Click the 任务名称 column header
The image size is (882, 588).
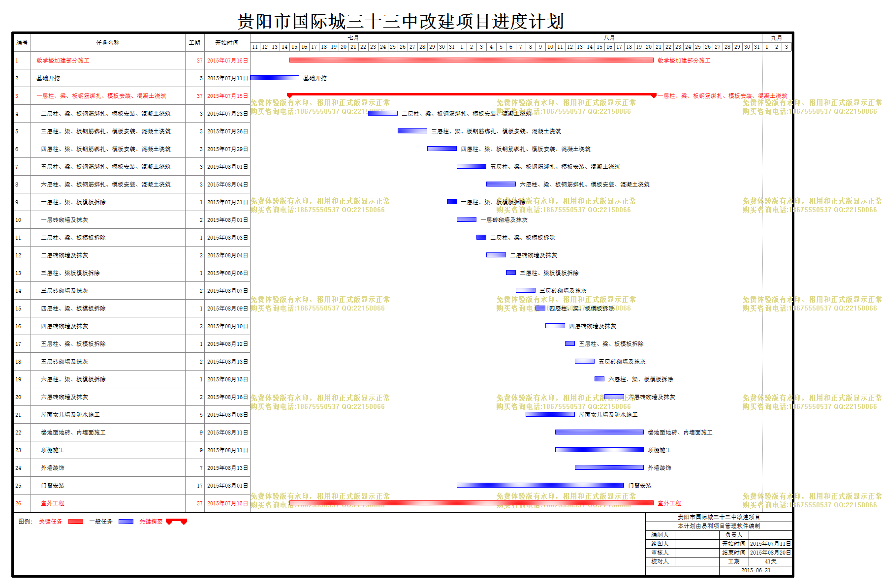pyautogui.click(x=108, y=43)
